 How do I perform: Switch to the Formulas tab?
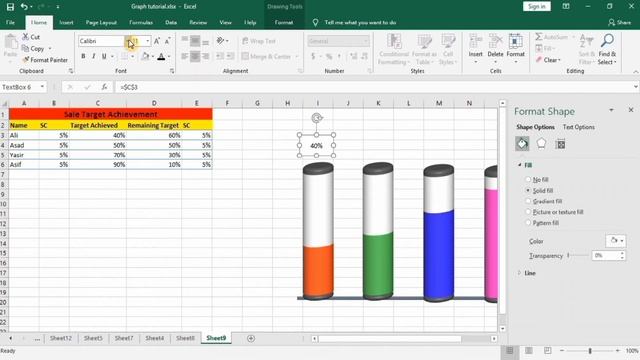(x=141, y=22)
